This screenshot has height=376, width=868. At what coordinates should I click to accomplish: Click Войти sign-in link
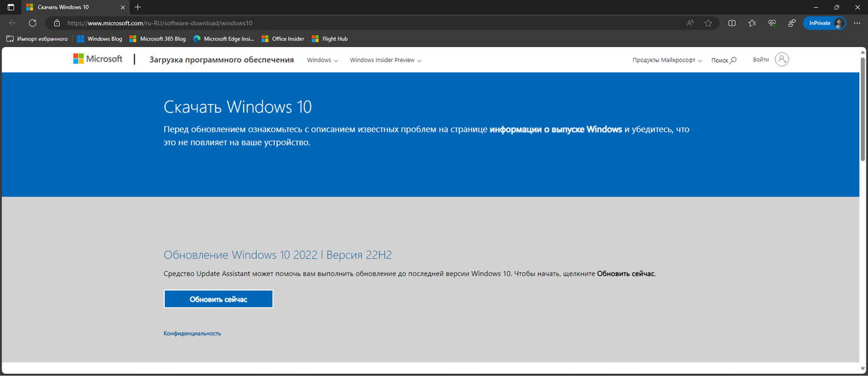[x=761, y=59]
